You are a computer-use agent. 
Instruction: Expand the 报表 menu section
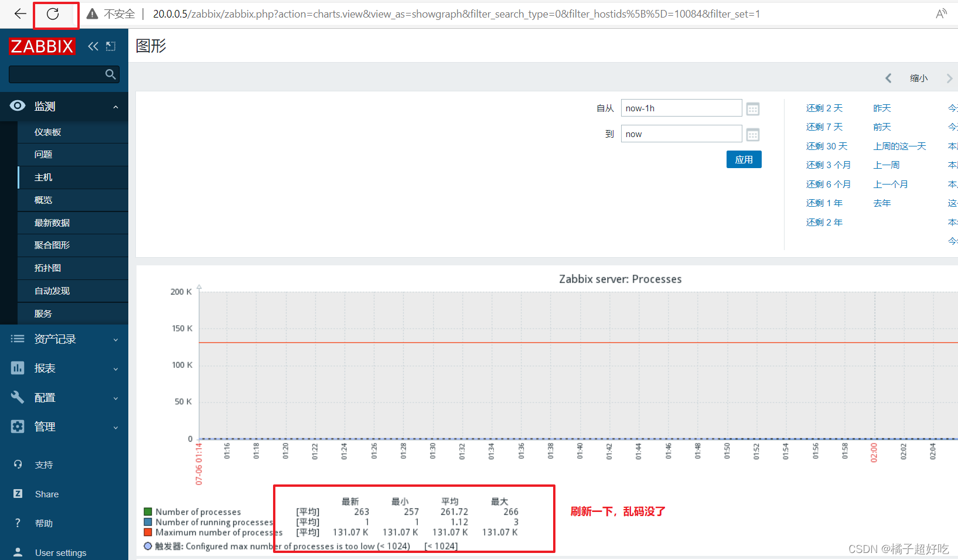[x=115, y=369]
